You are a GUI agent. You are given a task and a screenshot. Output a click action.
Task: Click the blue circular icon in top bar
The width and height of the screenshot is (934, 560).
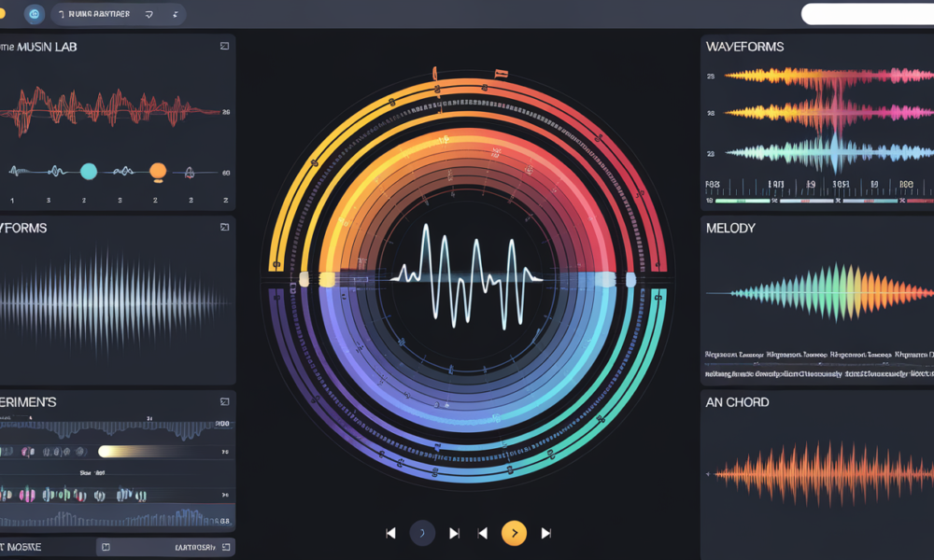click(34, 14)
